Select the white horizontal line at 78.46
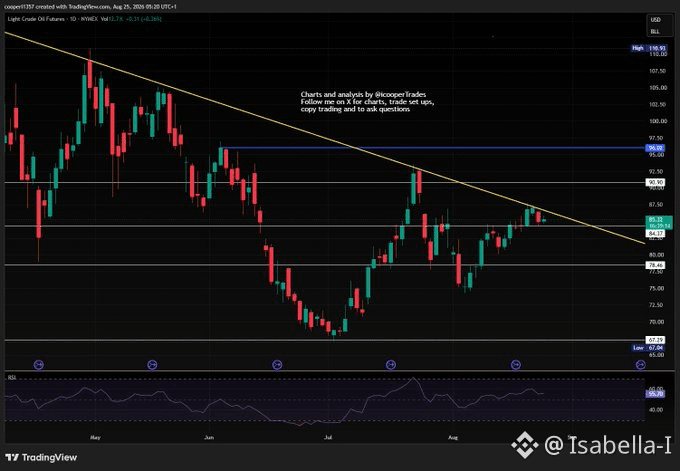The image size is (680, 471). 325,265
